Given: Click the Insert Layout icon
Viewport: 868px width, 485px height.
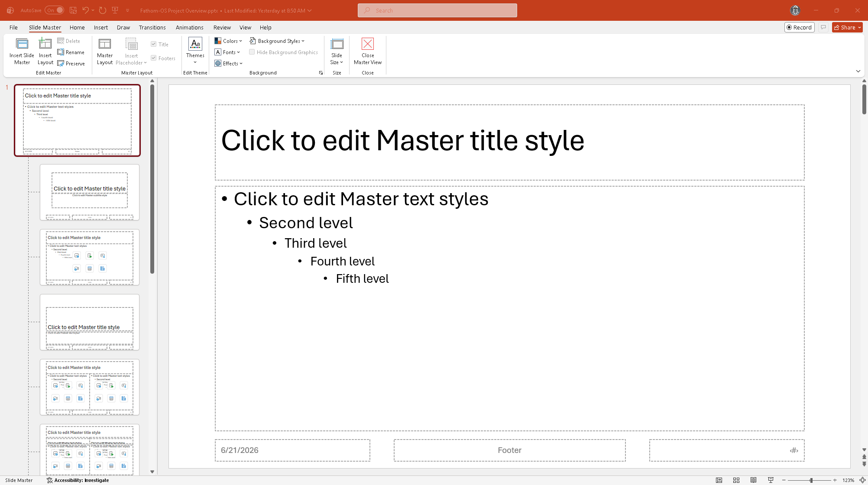Looking at the screenshot, I should (45, 51).
